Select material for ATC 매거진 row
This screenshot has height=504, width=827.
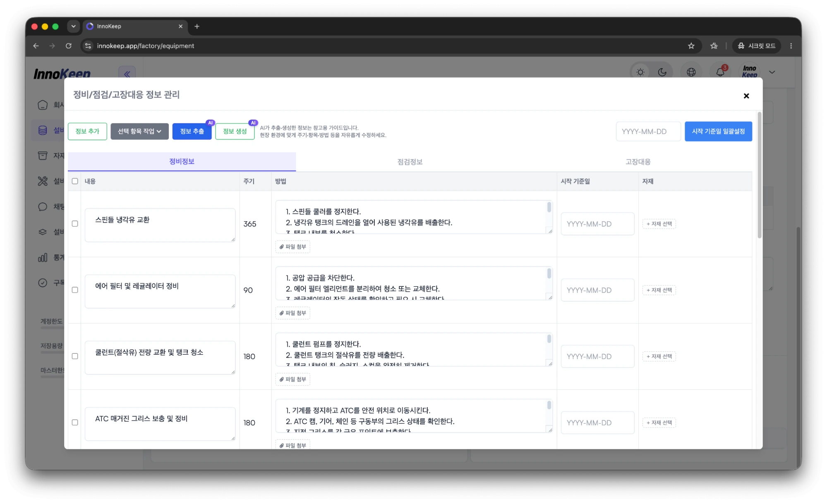tap(659, 422)
